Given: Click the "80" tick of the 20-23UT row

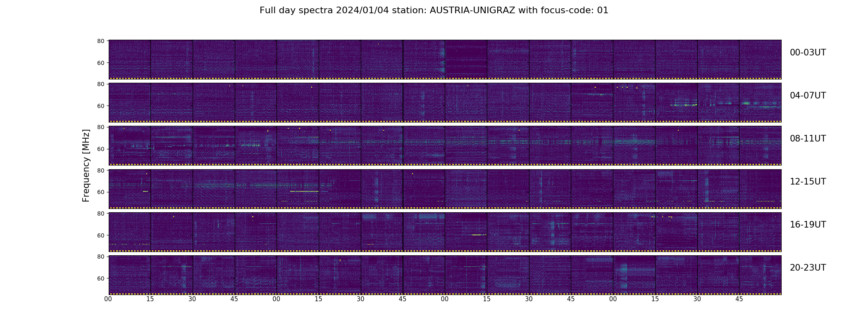Looking at the screenshot, I should click(x=100, y=256).
